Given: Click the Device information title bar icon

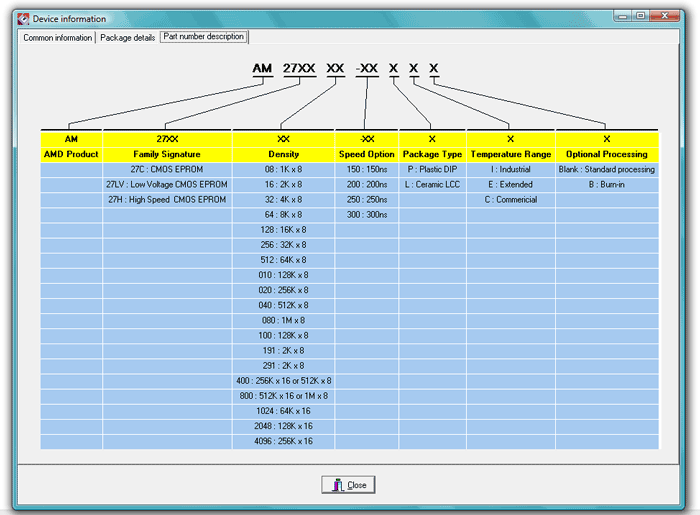Looking at the screenshot, I should point(23,19).
